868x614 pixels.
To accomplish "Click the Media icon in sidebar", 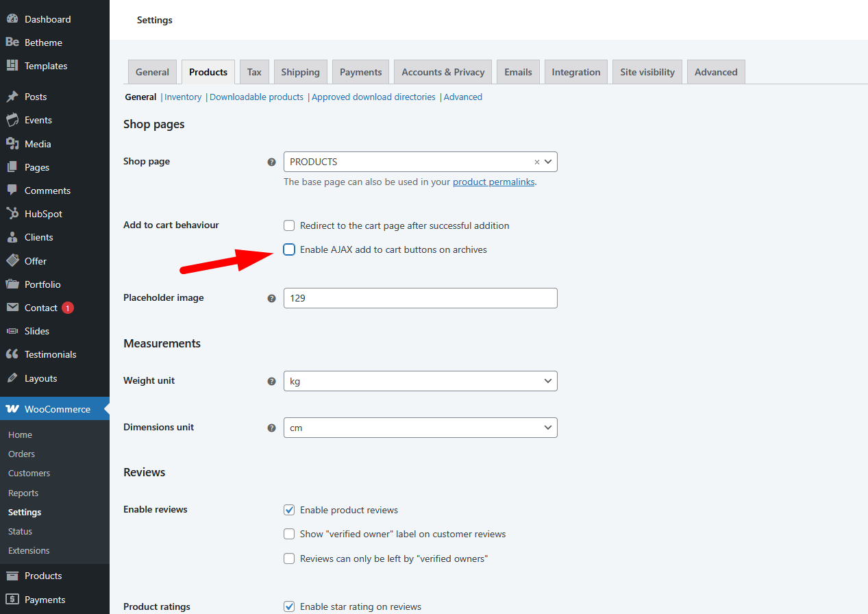I will pyautogui.click(x=12, y=144).
